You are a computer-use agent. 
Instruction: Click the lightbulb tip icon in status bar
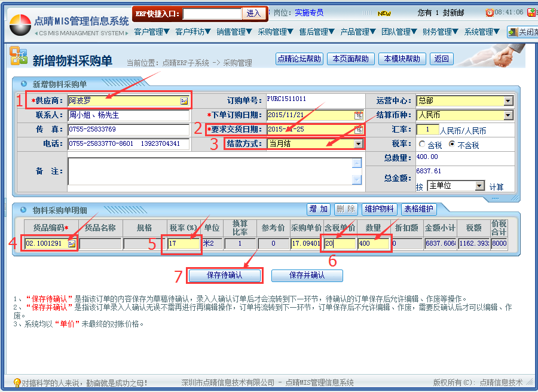tap(17, 382)
